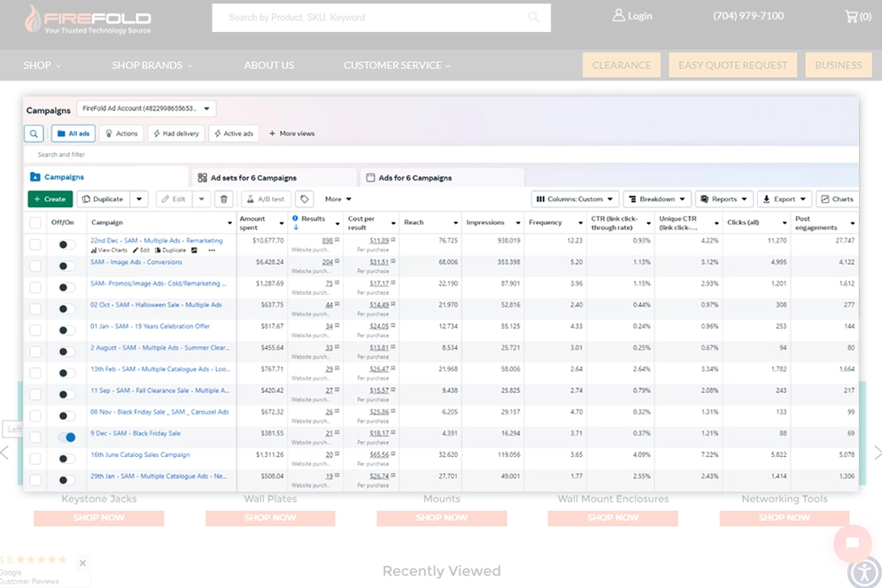Click the A/B test button
The width and height of the screenshot is (882, 588).
coord(266,199)
